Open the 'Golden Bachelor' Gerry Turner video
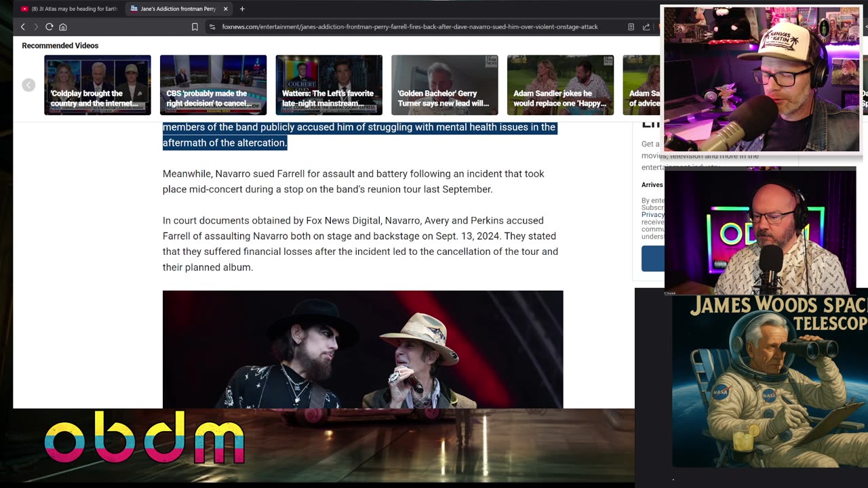This screenshot has height=488, width=868. [x=445, y=85]
